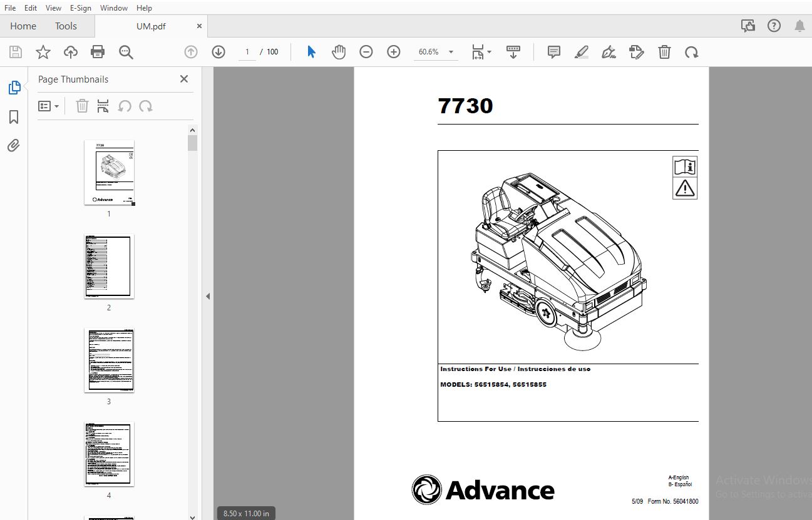This screenshot has height=520, width=812.
Task: Rotate thumbnail clockwise
Action: [x=146, y=106]
